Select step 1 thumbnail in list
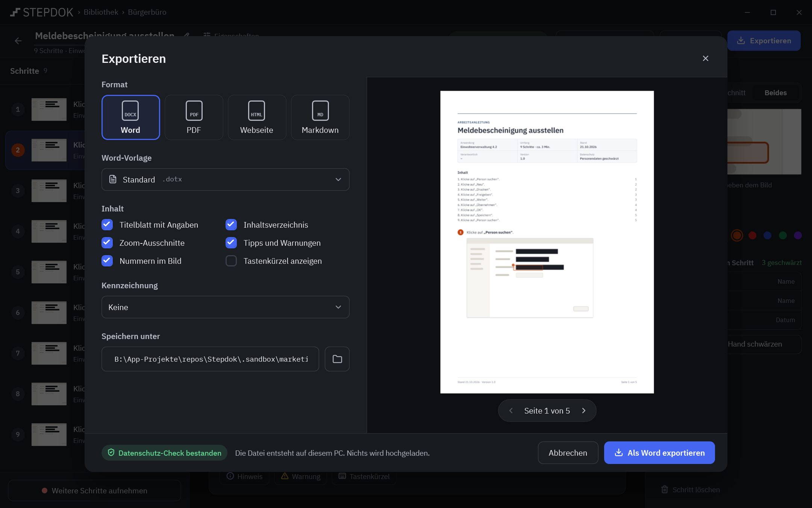 [49, 110]
